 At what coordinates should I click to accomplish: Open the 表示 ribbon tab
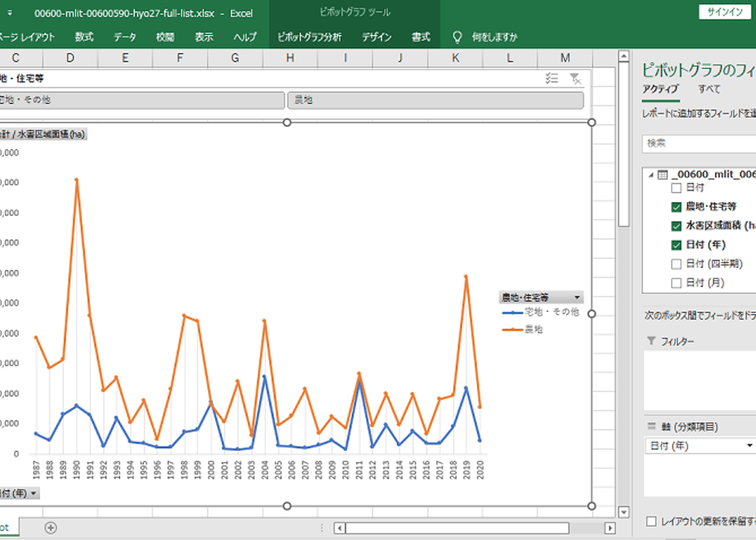click(204, 37)
